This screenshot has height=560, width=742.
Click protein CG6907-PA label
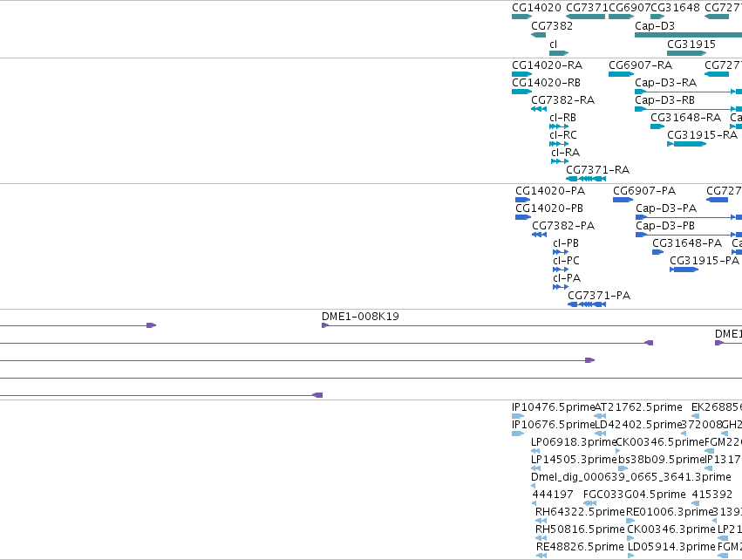pyautogui.click(x=644, y=191)
